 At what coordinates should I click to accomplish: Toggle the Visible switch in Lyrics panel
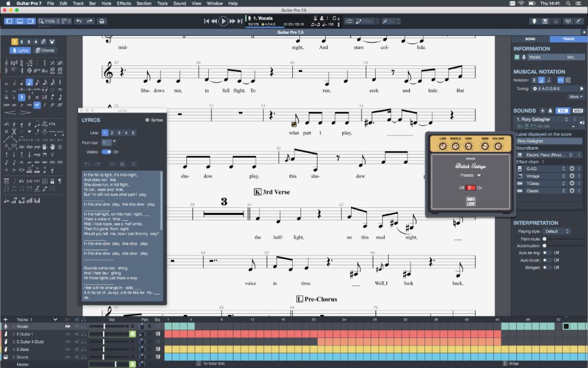[107, 151]
